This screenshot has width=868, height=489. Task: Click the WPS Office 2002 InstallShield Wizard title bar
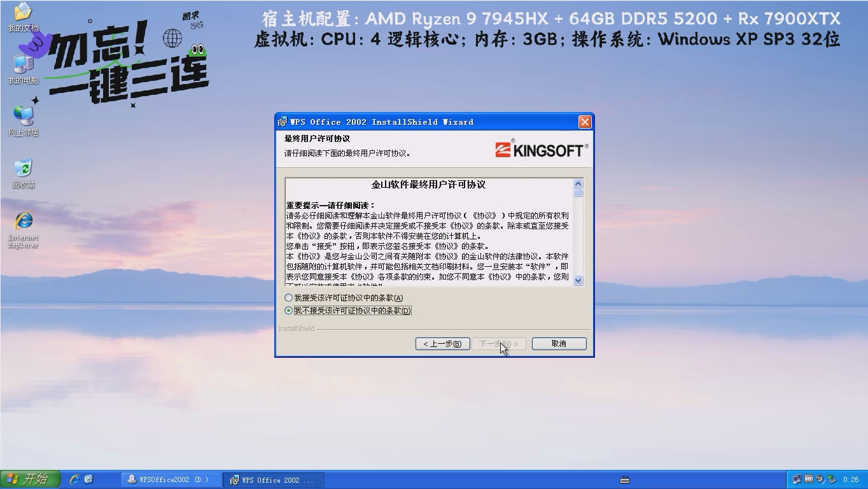(x=434, y=122)
